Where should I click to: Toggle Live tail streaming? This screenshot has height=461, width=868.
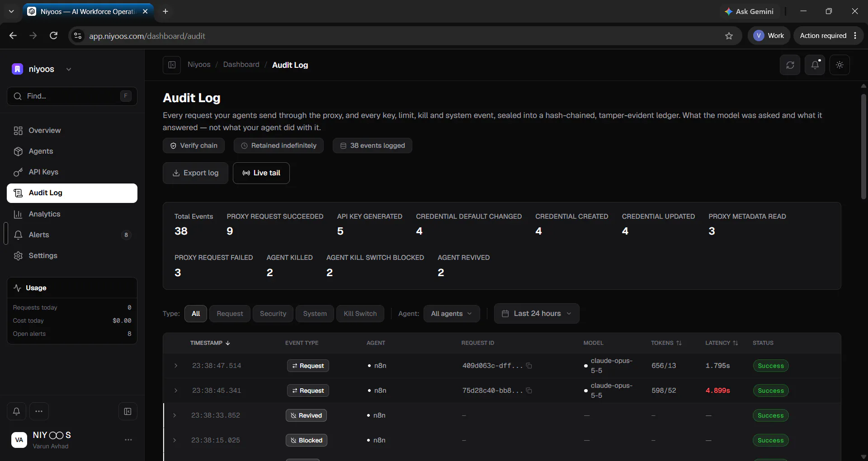point(261,173)
